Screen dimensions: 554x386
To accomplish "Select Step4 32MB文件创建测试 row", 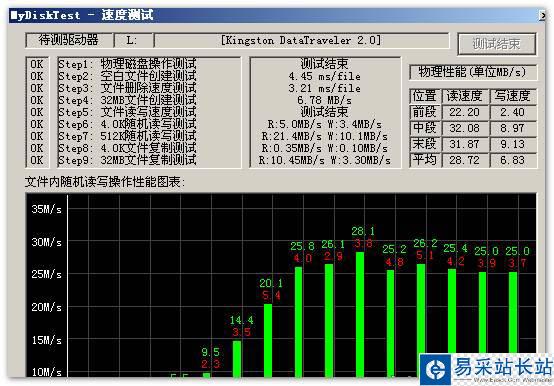I will point(127,100).
